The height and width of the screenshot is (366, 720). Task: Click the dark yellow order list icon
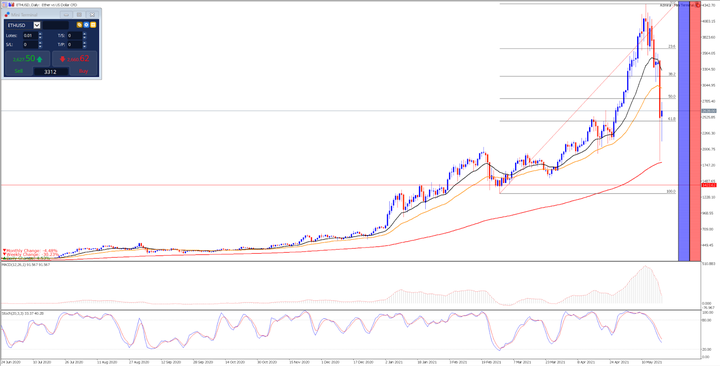(x=79, y=25)
